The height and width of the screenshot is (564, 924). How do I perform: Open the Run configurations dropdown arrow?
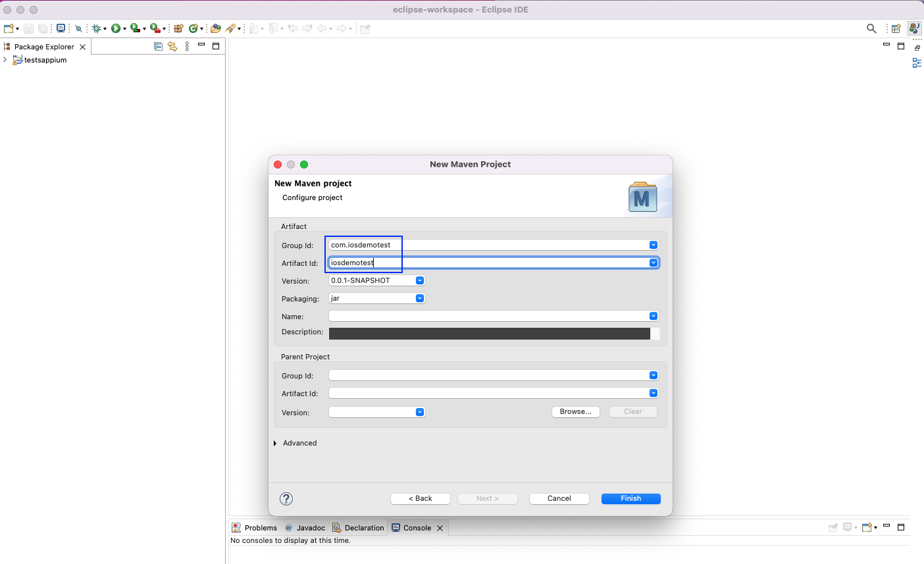(x=124, y=29)
